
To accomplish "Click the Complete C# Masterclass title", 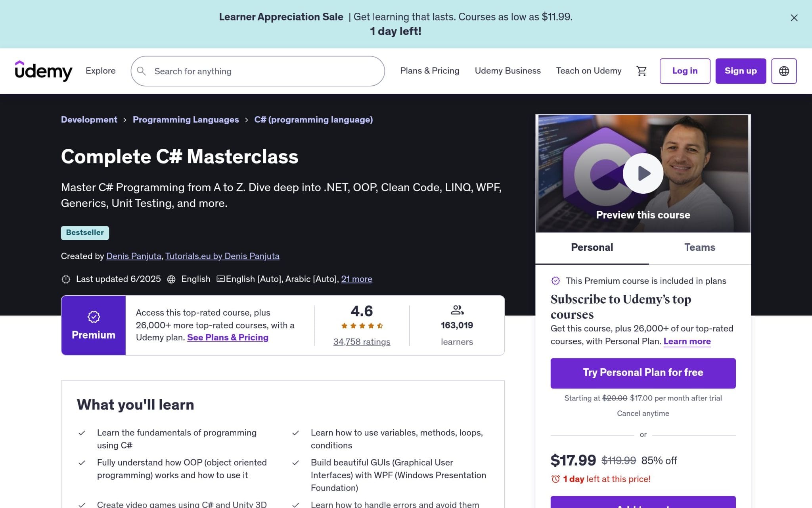I will click(x=180, y=157).
